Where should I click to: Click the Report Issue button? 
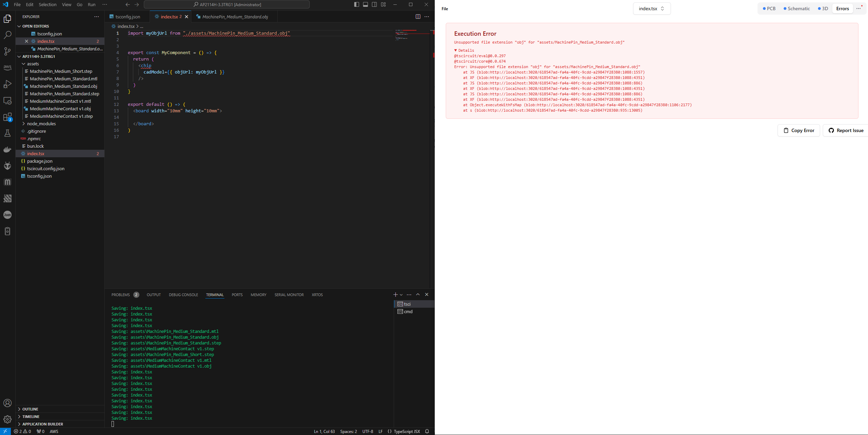846,130
